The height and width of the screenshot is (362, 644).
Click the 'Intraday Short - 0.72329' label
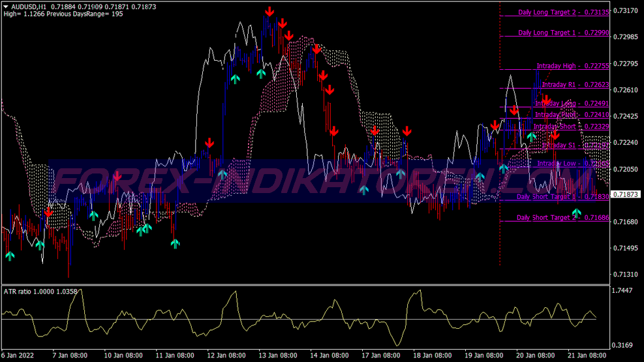572,127
